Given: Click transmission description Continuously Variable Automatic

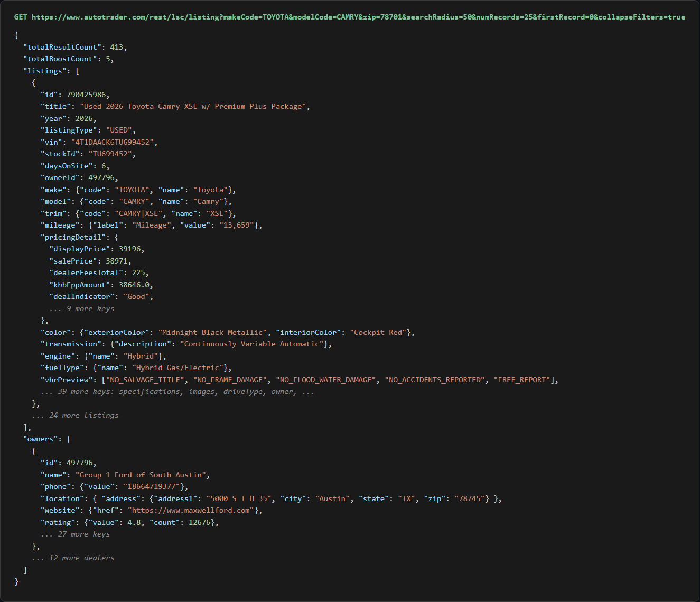Looking at the screenshot, I should pyautogui.click(x=252, y=344).
